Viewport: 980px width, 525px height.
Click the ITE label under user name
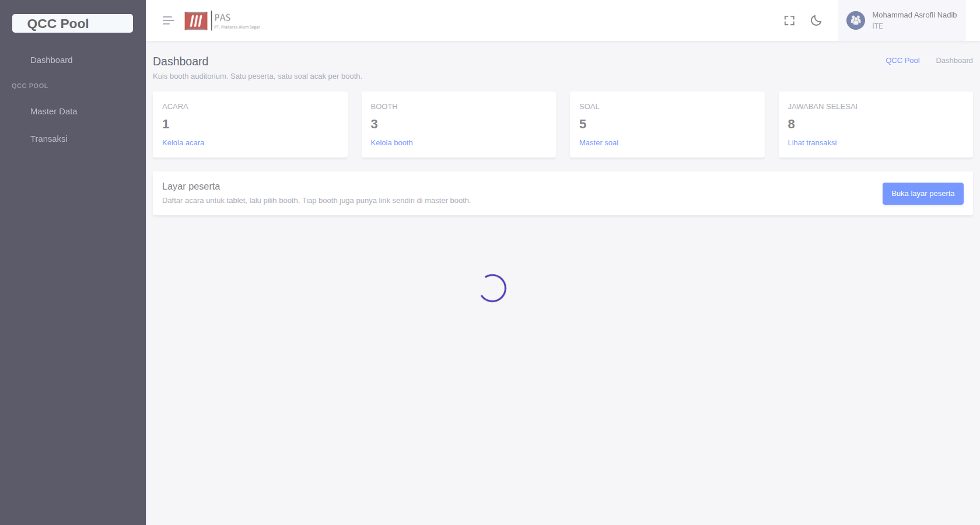877,26
